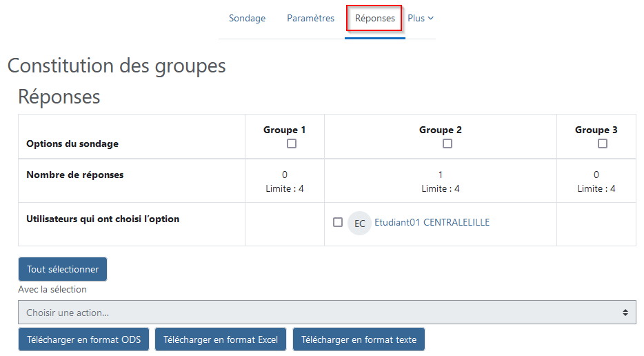Viewport: 644px width, 356px height.
Task: Click the EC user avatar icon
Action: click(359, 224)
